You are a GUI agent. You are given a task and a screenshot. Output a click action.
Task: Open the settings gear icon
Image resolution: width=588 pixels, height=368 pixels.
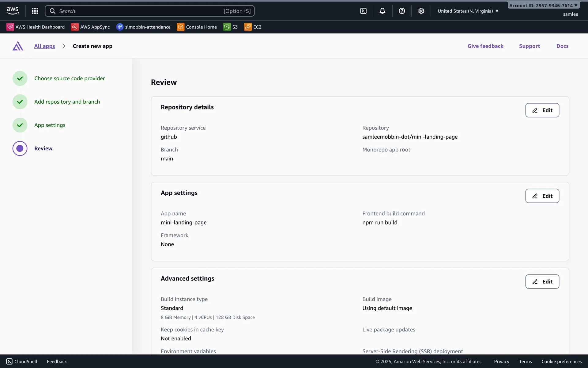click(421, 11)
